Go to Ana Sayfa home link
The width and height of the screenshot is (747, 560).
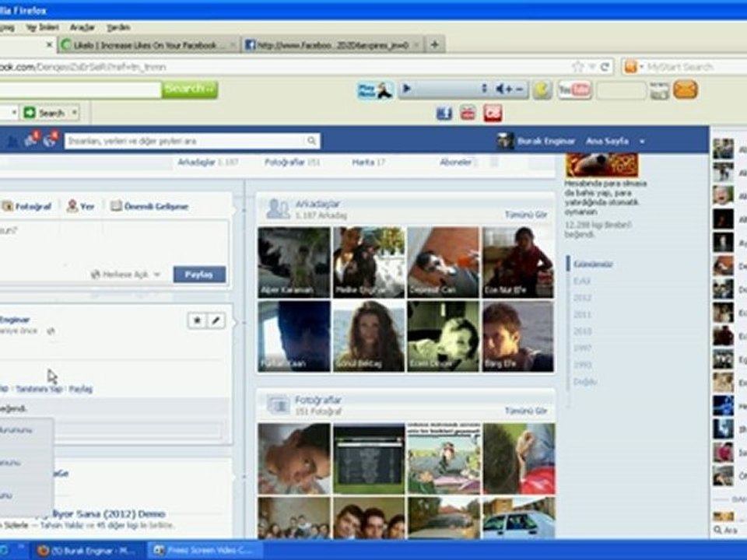(606, 141)
